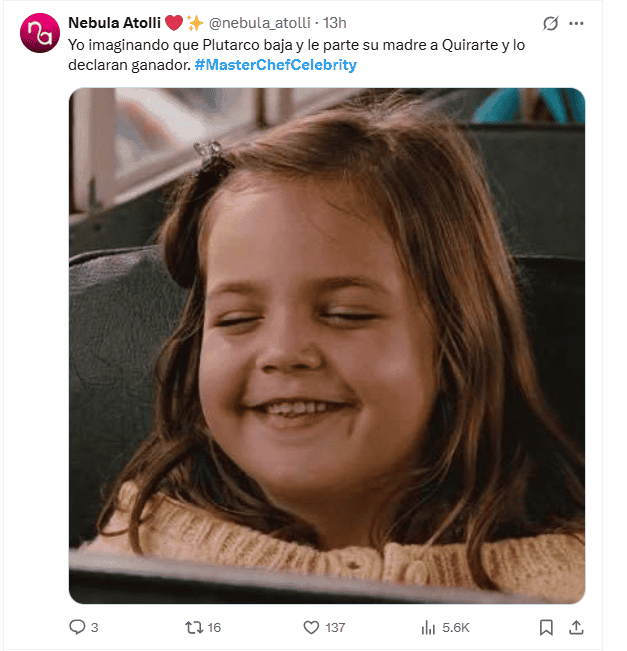627x651 pixels.
Task: Like the tweet with the heart icon
Action: tap(310, 627)
